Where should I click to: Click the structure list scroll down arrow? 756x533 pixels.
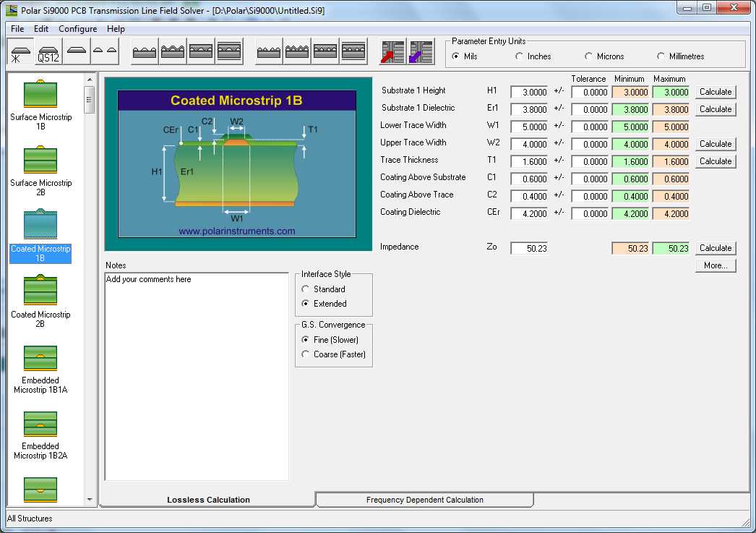tap(90, 500)
